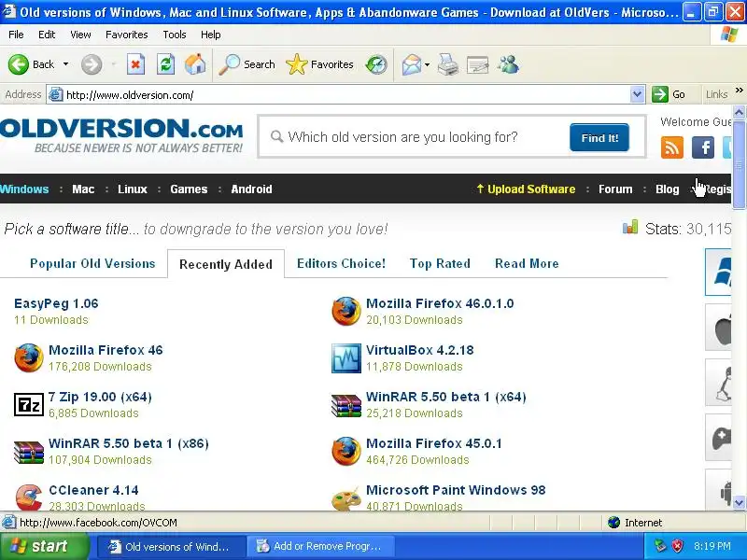747x560 pixels.
Task: Expand the Links toolbar chevron
Action: [739, 91]
